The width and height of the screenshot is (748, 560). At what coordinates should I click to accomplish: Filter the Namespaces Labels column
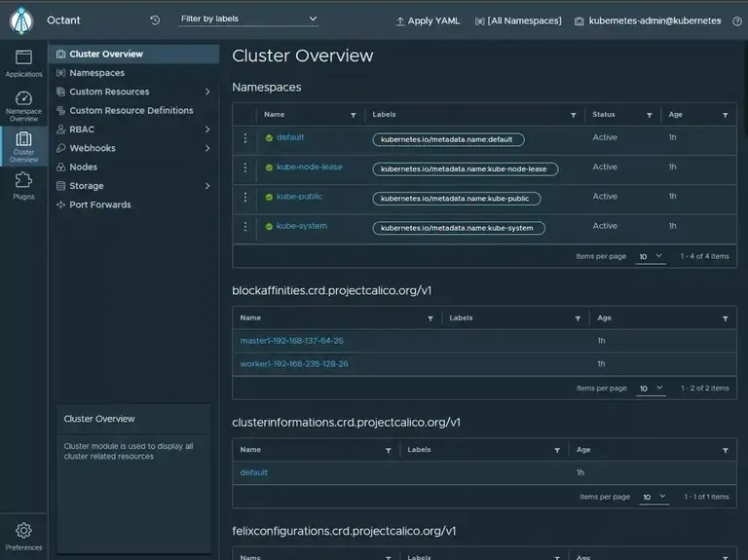click(574, 116)
